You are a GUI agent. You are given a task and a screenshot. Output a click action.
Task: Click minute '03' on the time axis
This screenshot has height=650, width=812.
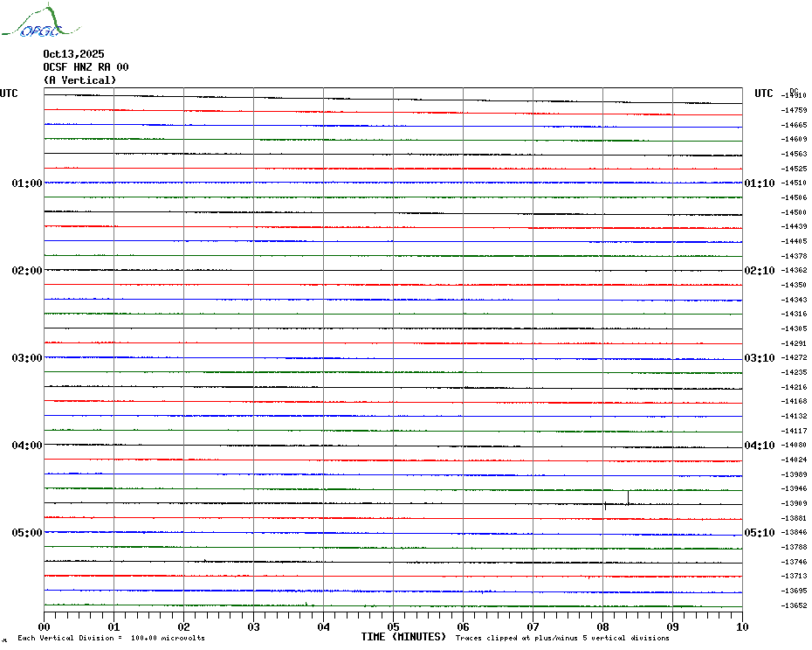point(254,627)
